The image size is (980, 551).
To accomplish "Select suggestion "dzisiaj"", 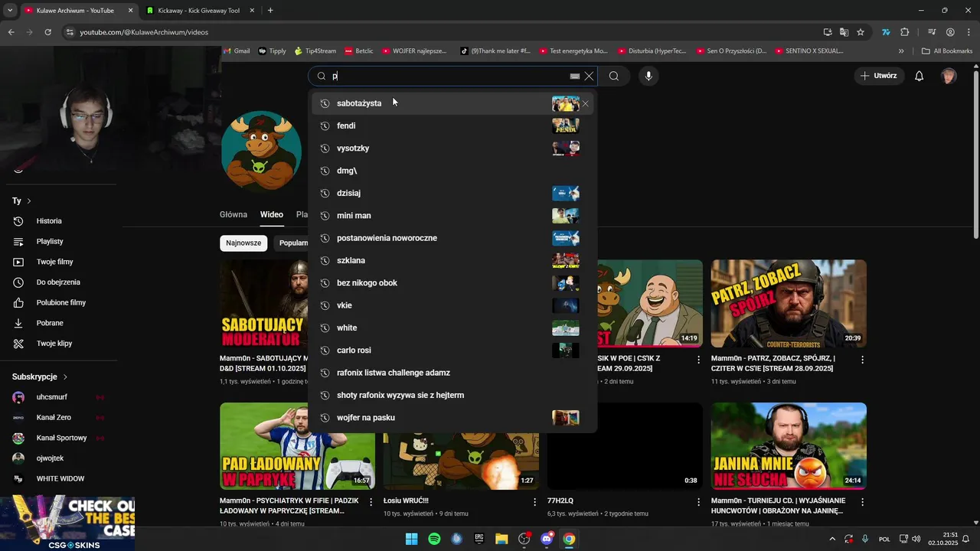I will (x=452, y=193).
